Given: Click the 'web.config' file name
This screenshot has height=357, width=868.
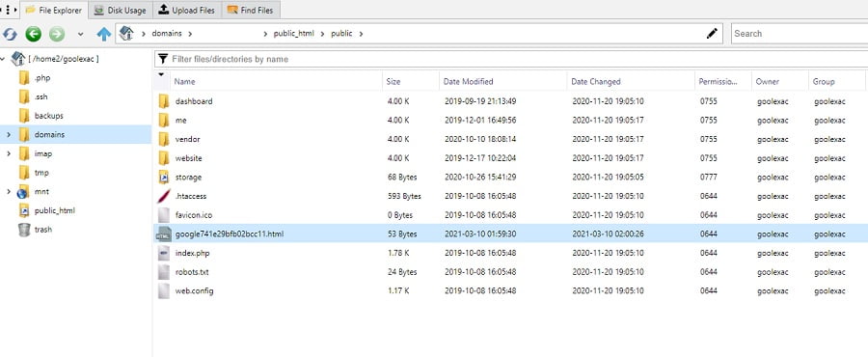Looking at the screenshot, I should (194, 290).
